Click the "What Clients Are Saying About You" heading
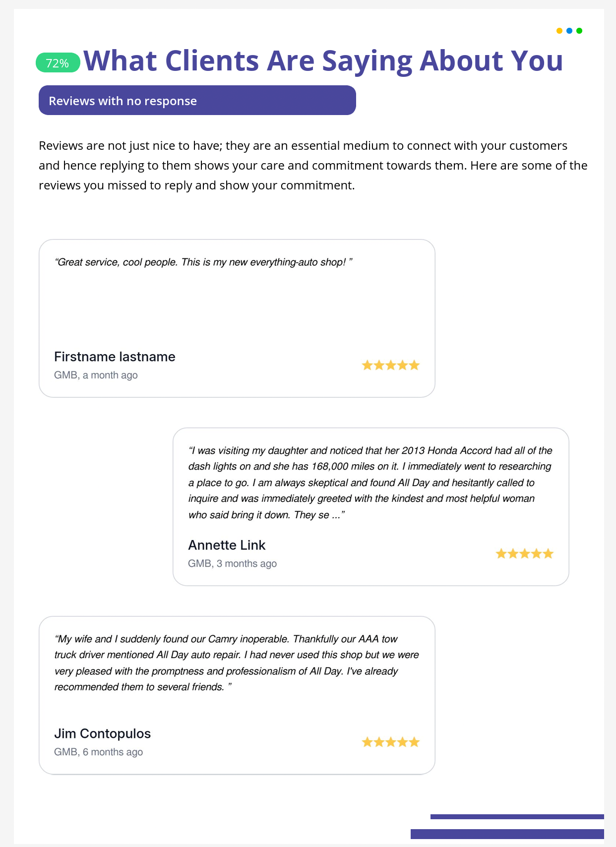 (x=323, y=60)
